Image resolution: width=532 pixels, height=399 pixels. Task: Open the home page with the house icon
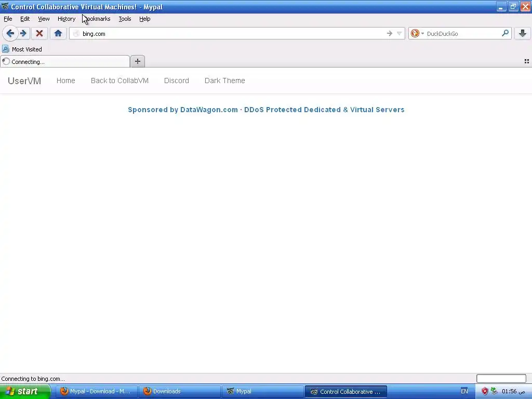(x=58, y=33)
